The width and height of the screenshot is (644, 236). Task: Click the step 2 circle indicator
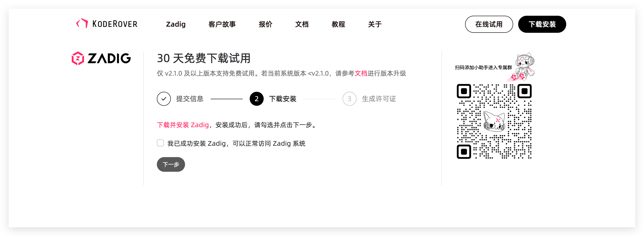point(256,99)
